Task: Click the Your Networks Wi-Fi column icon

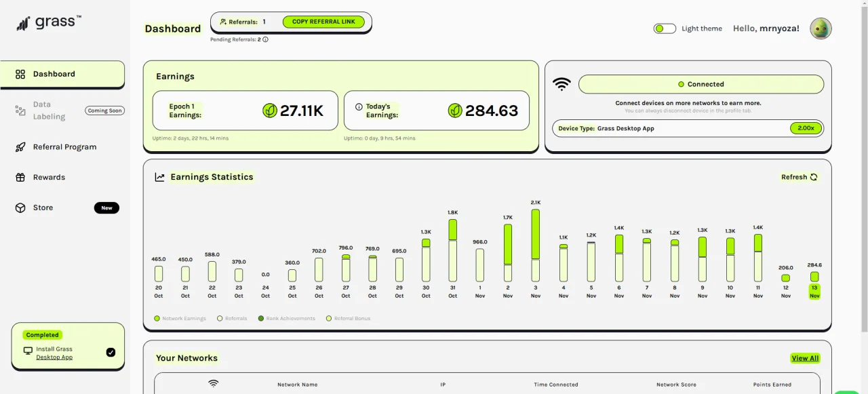Action: pyautogui.click(x=214, y=384)
